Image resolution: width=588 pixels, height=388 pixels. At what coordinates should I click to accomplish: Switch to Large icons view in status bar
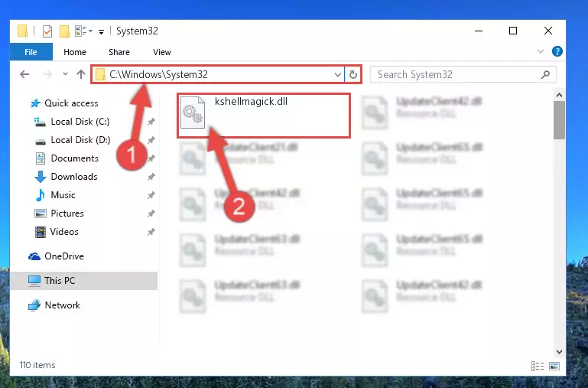(554, 366)
